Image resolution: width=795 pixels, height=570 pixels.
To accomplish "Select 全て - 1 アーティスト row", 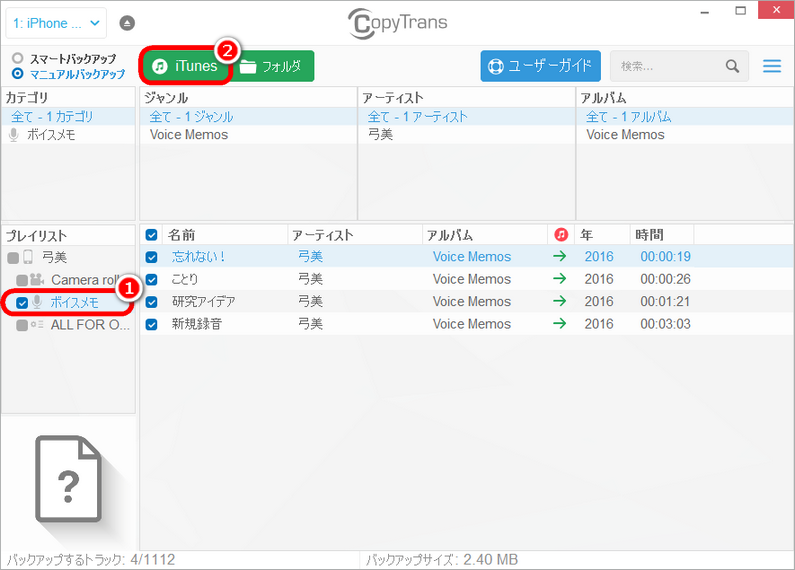I will [466, 117].
